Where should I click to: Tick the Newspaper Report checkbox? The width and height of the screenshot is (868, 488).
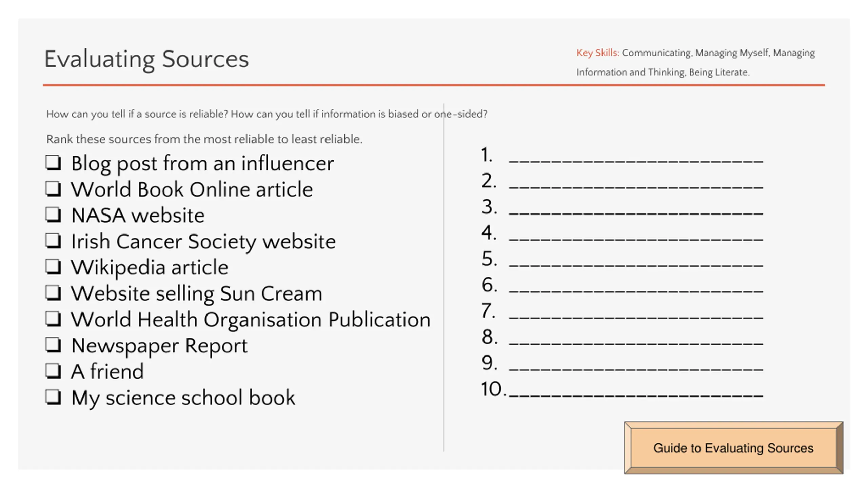[x=53, y=345]
